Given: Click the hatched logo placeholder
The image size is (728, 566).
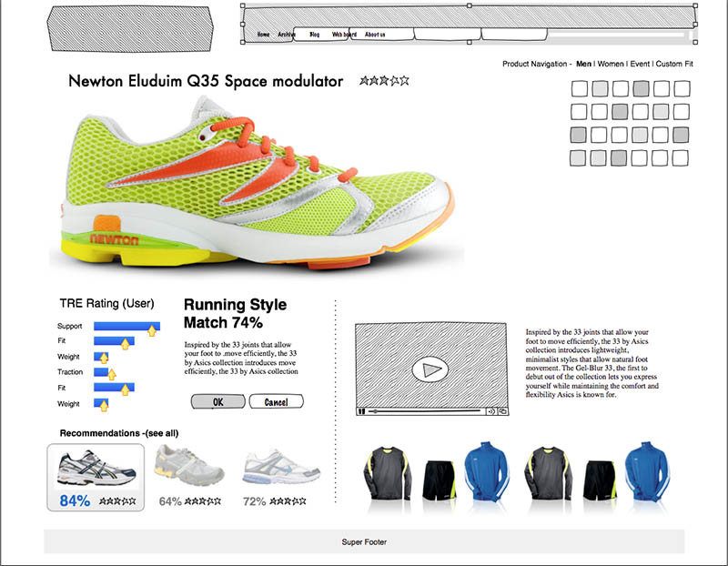Looking at the screenshot, I should pos(130,28).
